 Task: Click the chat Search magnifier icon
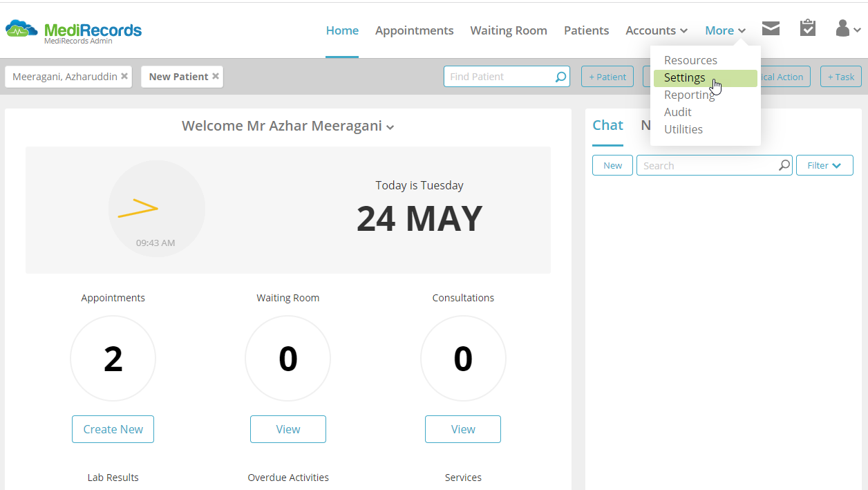point(784,165)
